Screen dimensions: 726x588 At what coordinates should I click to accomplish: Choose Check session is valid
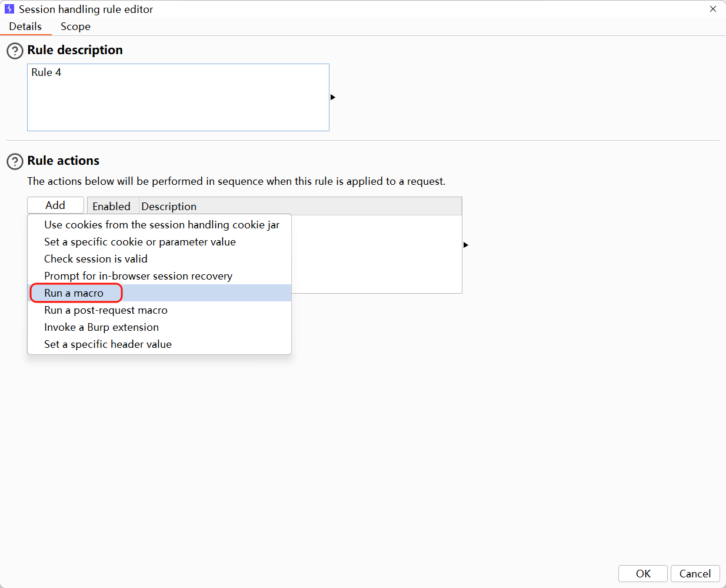tap(96, 259)
